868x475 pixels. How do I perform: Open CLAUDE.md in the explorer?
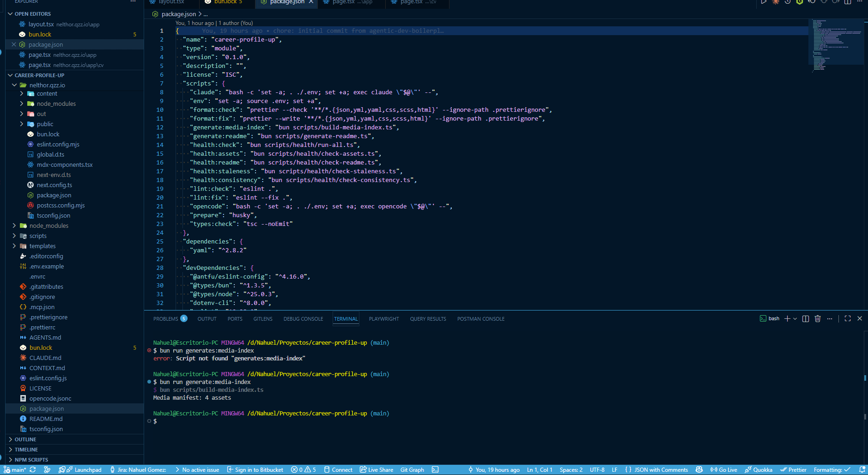tap(45, 358)
